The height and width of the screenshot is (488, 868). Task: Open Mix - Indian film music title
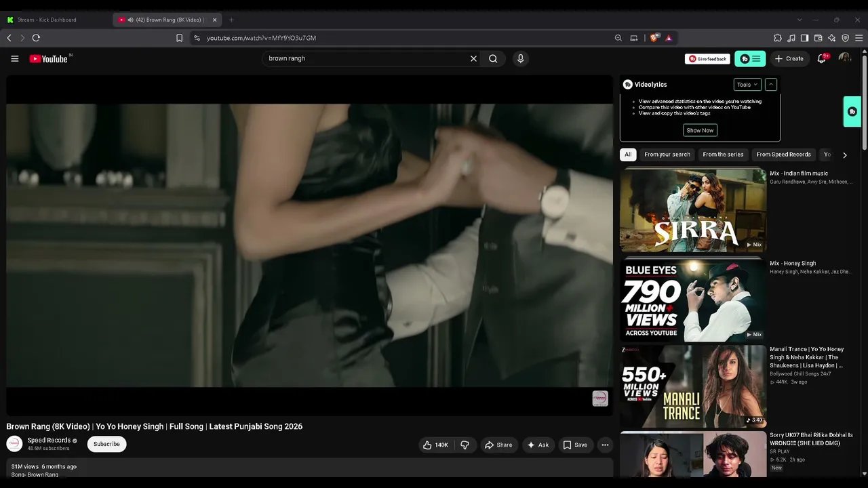click(x=799, y=174)
